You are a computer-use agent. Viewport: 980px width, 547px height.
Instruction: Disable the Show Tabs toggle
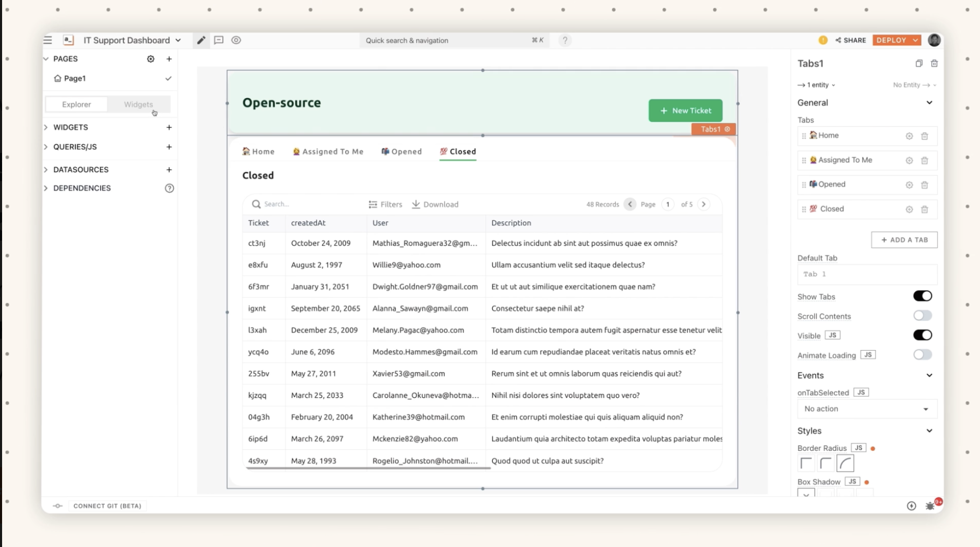pyautogui.click(x=923, y=296)
